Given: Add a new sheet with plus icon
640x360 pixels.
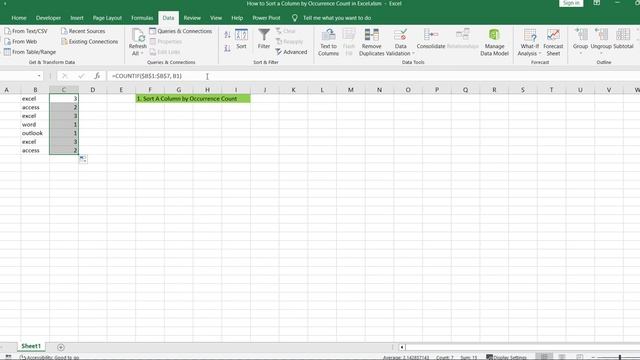Looking at the screenshot, I should 61,347.
